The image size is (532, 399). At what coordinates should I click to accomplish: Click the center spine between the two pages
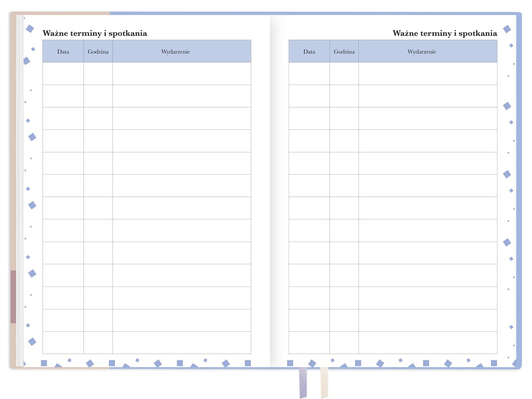coord(270,191)
